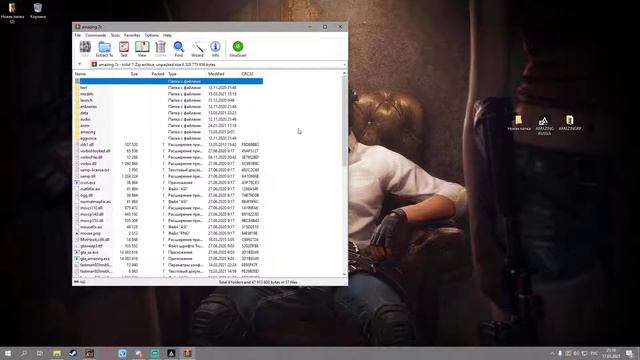Click the status bar drive icon at bottom-left
Viewport: 640px width, 360px height.
[76, 282]
